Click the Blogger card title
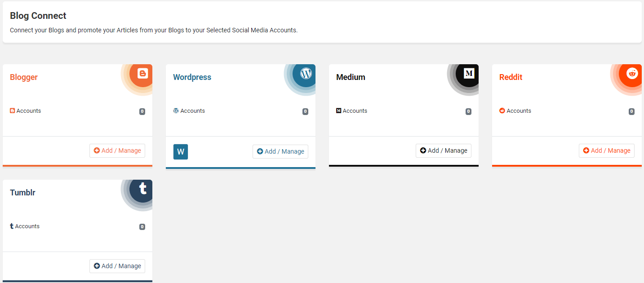644x283 pixels. (x=24, y=77)
